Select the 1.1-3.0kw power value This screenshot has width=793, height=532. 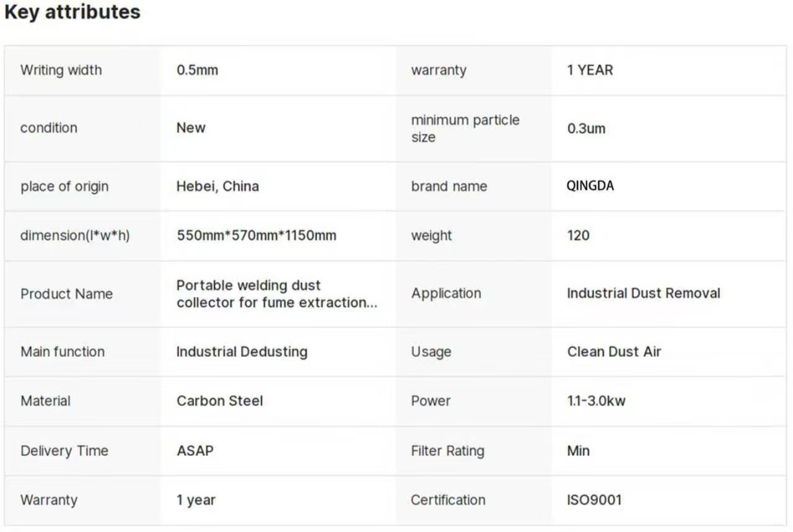coord(596,401)
